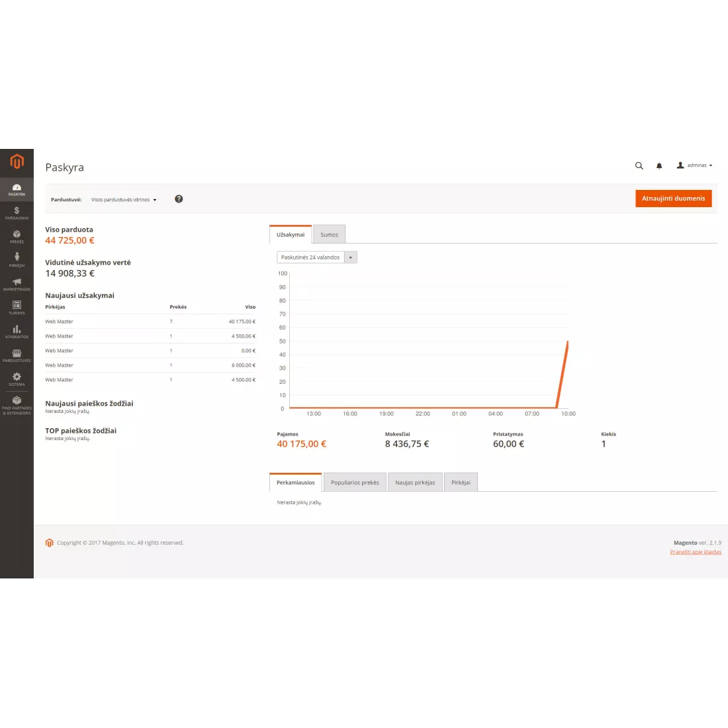This screenshot has height=728, width=728.
Task: Open the Prekės products menu icon
Action: point(17,236)
